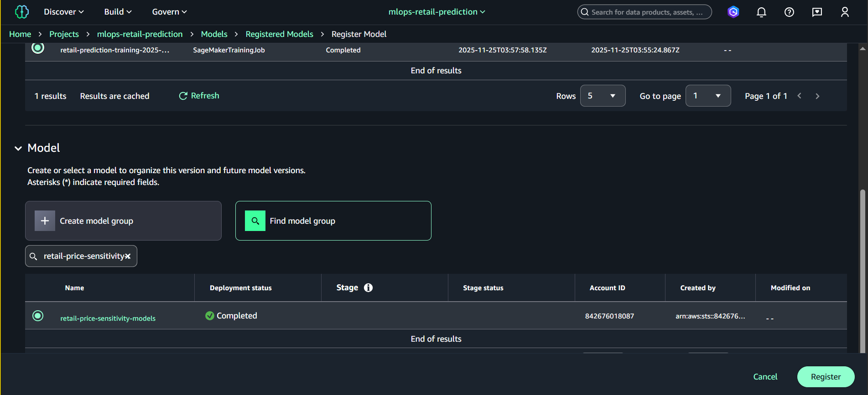Select the retail-price-sensitivity-models radio button
Screen dimensions: 868x395
click(38, 316)
